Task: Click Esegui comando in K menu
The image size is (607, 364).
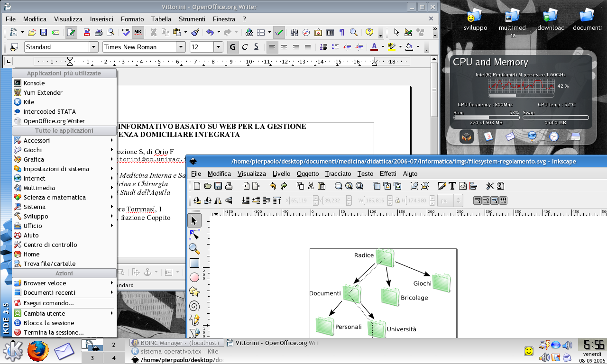Action: (64, 303)
